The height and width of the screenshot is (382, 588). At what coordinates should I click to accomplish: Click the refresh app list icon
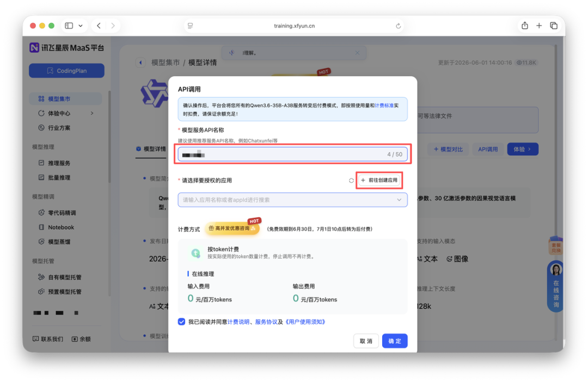click(x=351, y=180)
